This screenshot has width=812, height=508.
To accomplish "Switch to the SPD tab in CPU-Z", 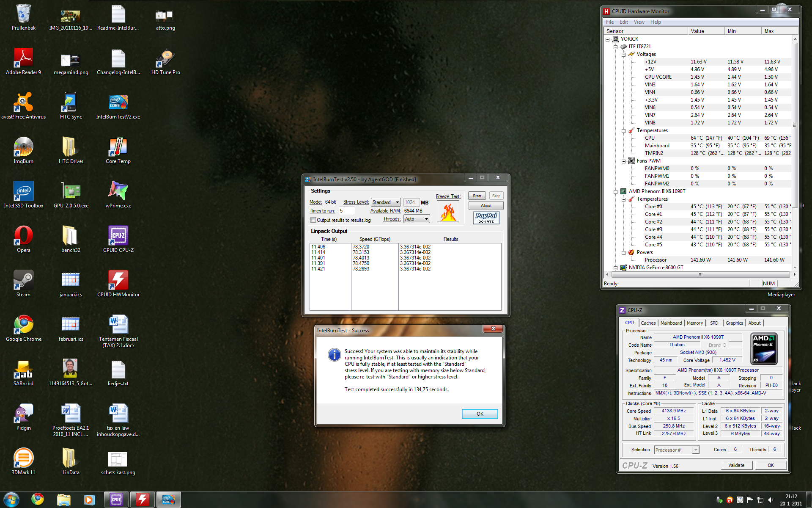I will pyautogui.click(x=714, y=323).
